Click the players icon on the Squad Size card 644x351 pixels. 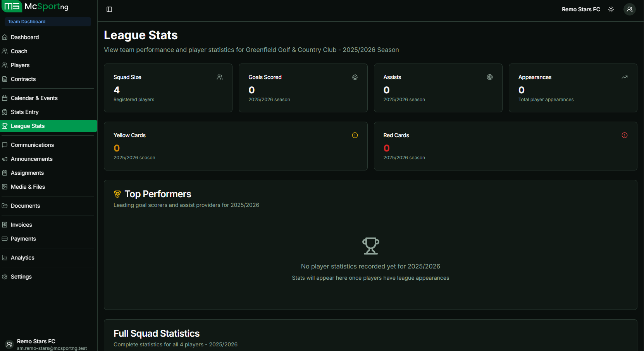(x=219, y=77)
